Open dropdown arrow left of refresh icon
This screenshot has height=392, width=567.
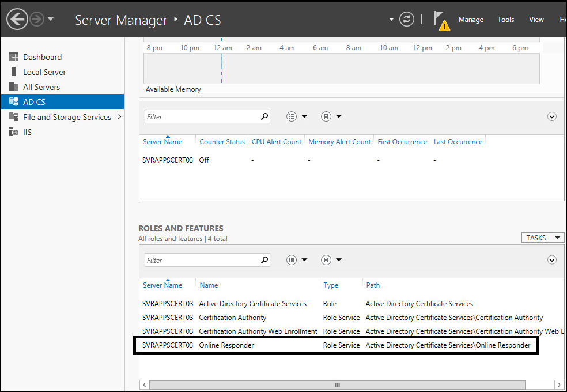(x=391, y=20)
